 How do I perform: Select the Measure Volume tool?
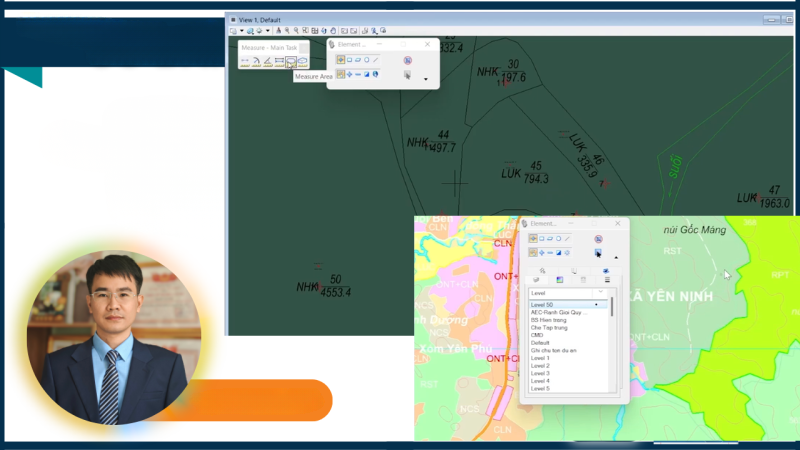coord(302,62)
